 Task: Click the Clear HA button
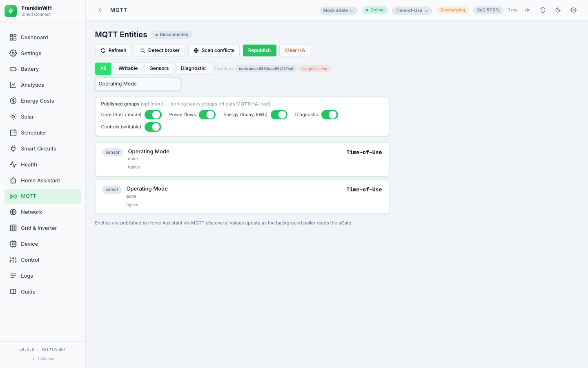(295, 51)
